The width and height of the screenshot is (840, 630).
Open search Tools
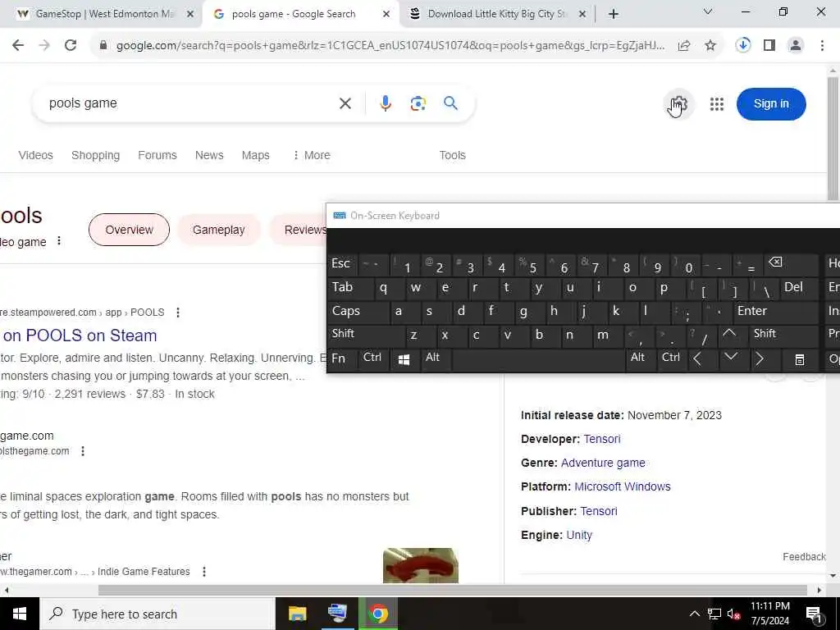coord(452,155)
